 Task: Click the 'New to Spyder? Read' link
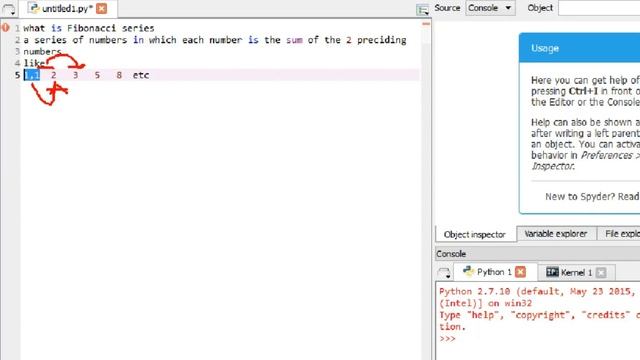click(x=592, y=197)
